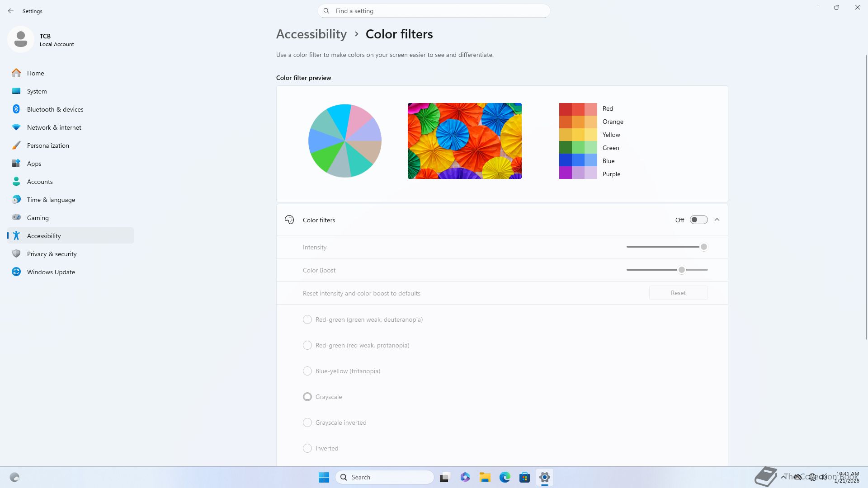868x488 pixels.
Task: Launch Microsoft Edge from the taskbar
Action: click(x=505, y=477)
